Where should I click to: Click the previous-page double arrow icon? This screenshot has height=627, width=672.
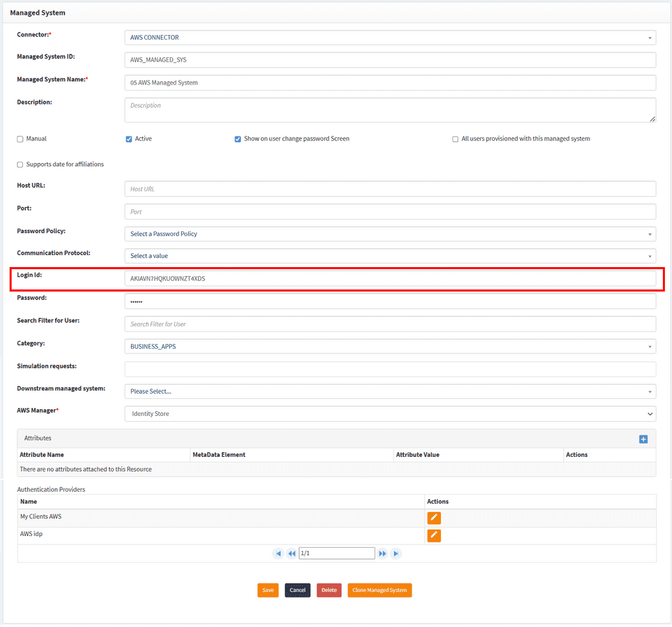click(292, 553)
